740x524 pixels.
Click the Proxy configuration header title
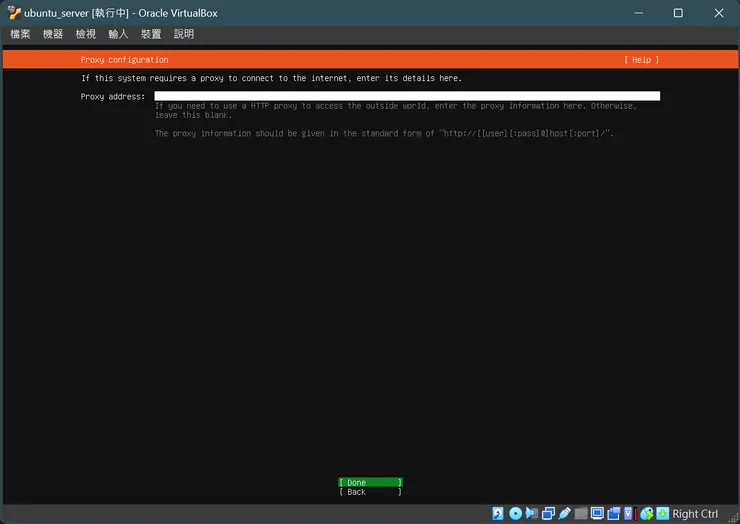(x=124, y=59)
